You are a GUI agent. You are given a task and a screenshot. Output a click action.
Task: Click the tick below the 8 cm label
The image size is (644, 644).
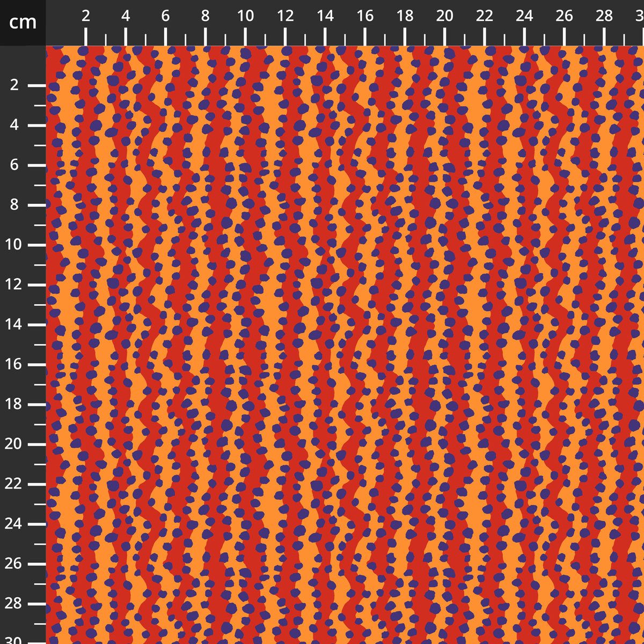tap(204, 36)
